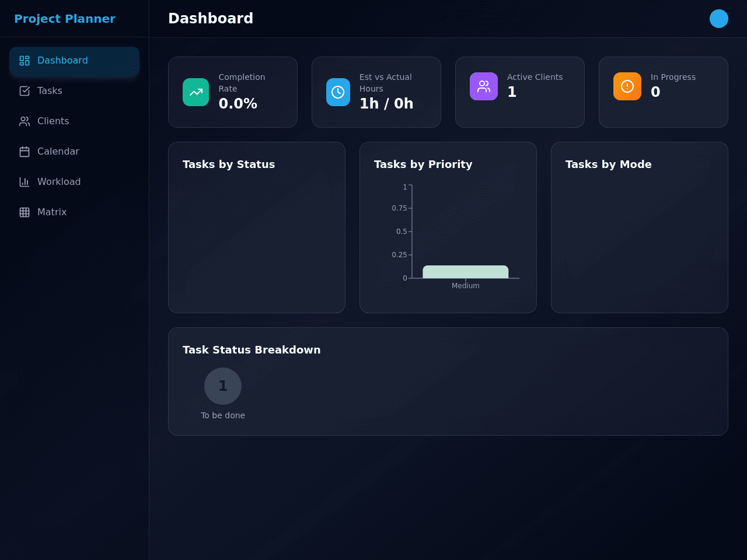This screenshot has width=747, height=560.
Task: Open the Calendar view
Action: (74, 152)
